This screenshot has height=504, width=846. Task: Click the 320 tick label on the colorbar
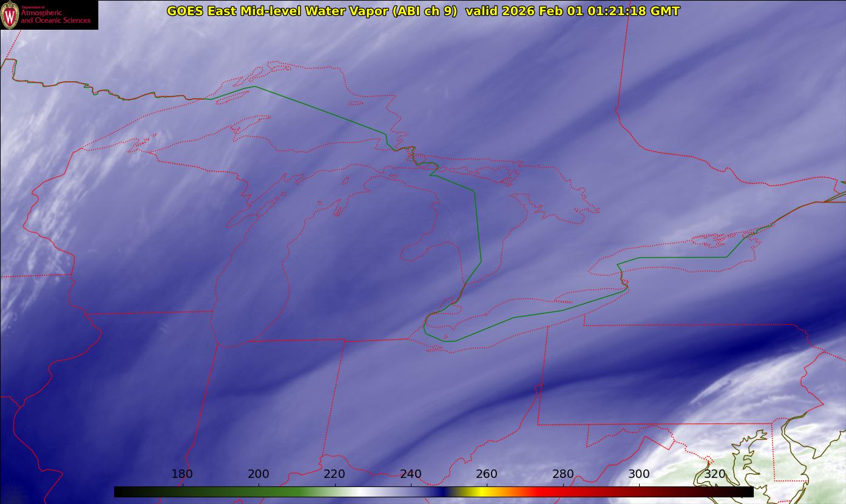point(715,474)
